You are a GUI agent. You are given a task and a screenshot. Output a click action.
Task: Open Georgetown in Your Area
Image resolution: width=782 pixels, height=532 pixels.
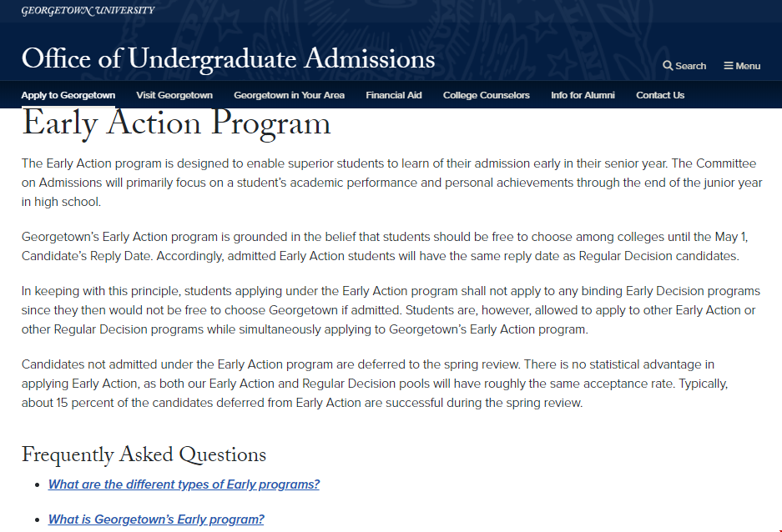289,95
